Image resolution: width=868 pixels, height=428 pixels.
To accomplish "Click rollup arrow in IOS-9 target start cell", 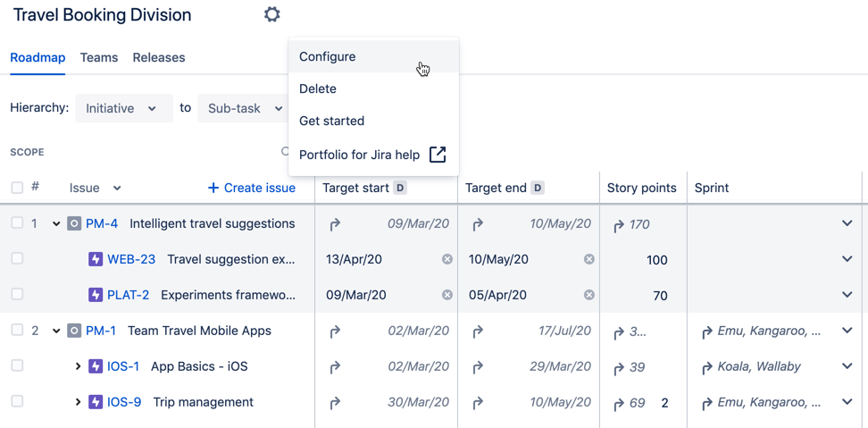I will pyautogui.click(x=335, y=402).
